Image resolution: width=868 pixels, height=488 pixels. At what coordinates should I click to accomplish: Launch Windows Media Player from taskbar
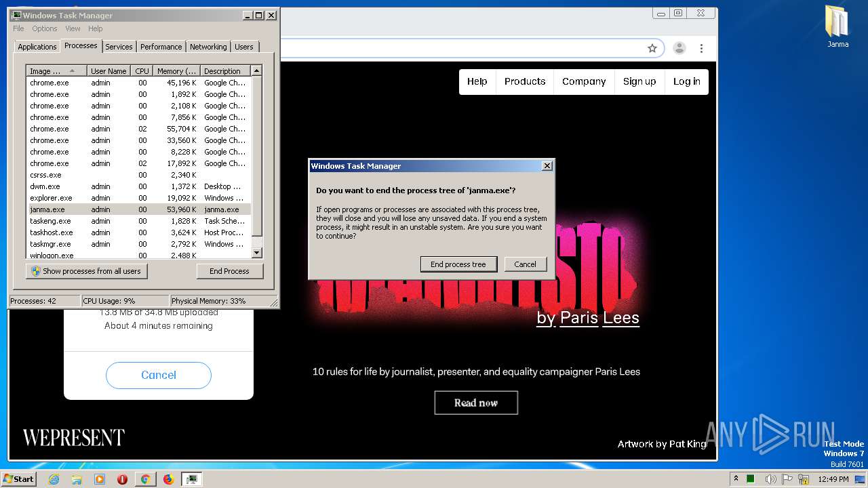click(100, 479)
